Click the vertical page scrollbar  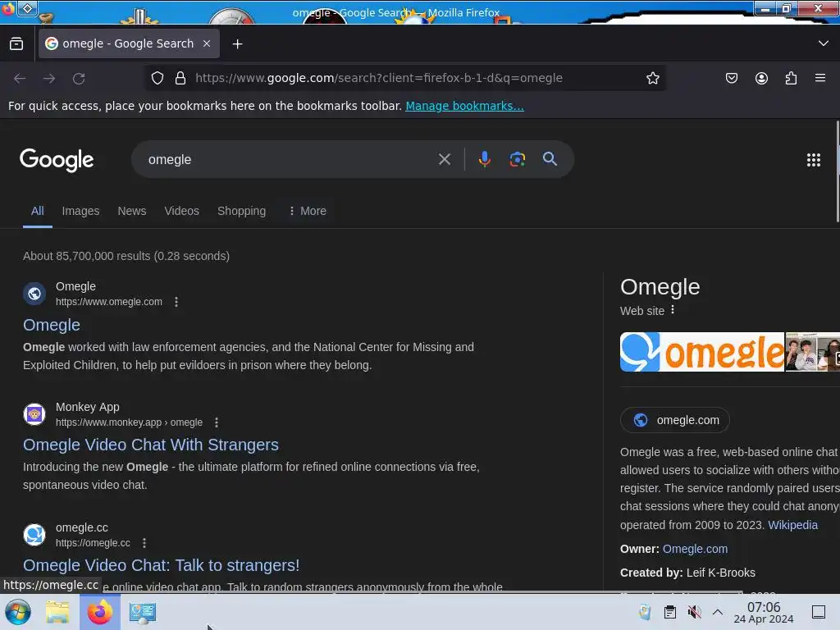(x=838, y=171)
